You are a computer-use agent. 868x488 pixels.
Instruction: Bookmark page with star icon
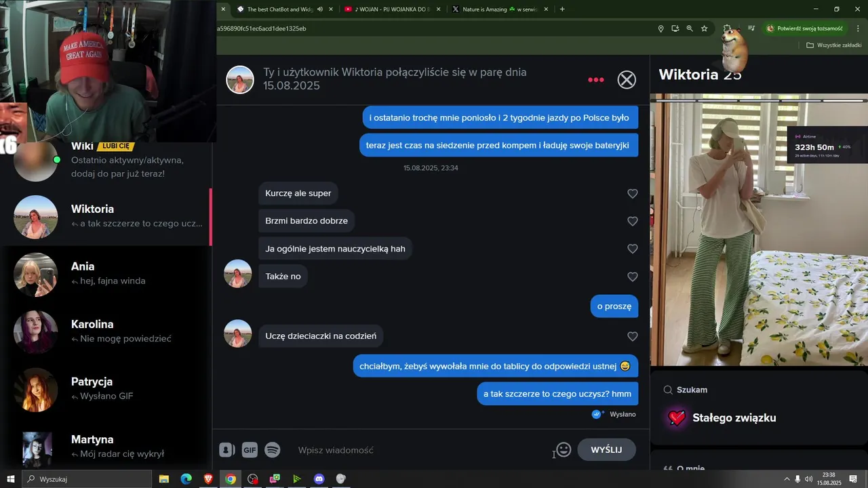coord(705,28)
